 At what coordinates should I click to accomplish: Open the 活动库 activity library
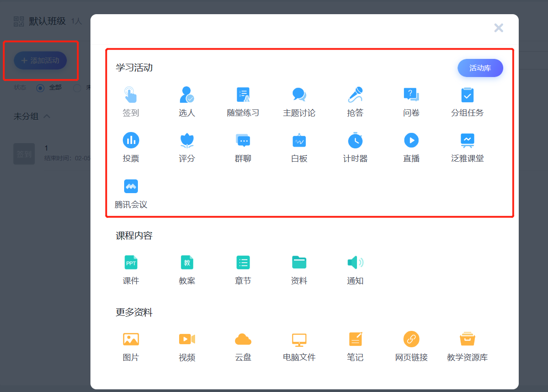pos(480,68)
